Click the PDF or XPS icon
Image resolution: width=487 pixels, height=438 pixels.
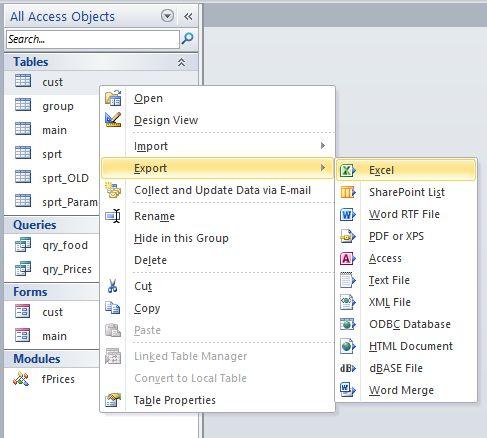348,236
